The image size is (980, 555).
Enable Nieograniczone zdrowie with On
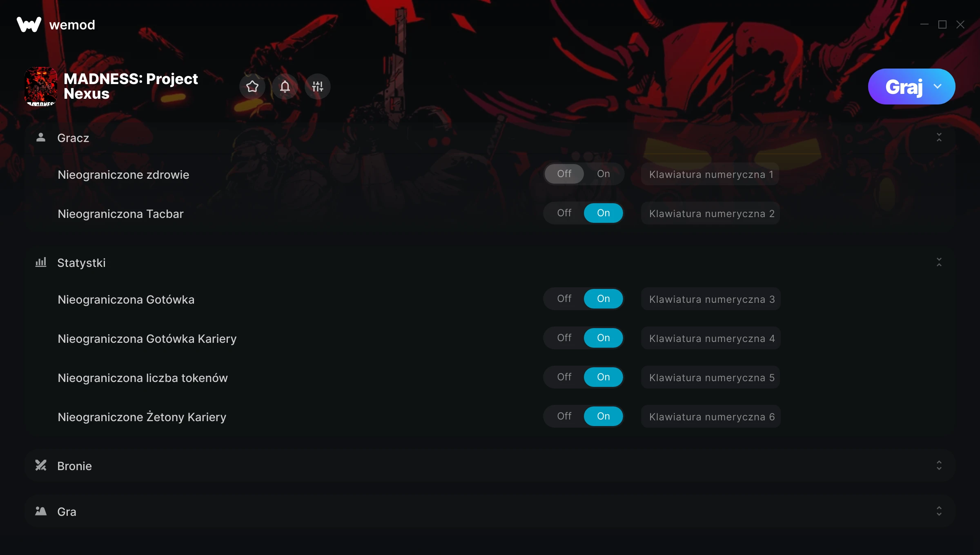pyautogui.click(x=604, y=174)
